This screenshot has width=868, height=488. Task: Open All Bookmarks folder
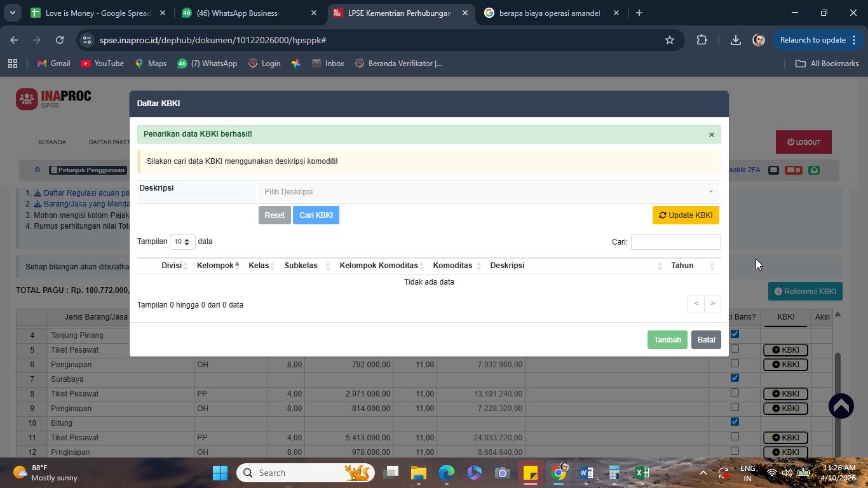tap(827, 64)
